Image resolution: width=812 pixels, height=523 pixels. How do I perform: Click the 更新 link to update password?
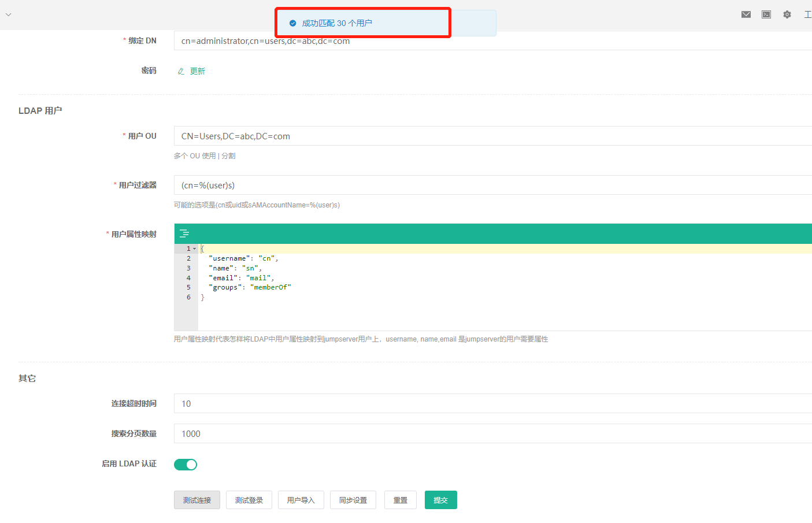(197, 71)
